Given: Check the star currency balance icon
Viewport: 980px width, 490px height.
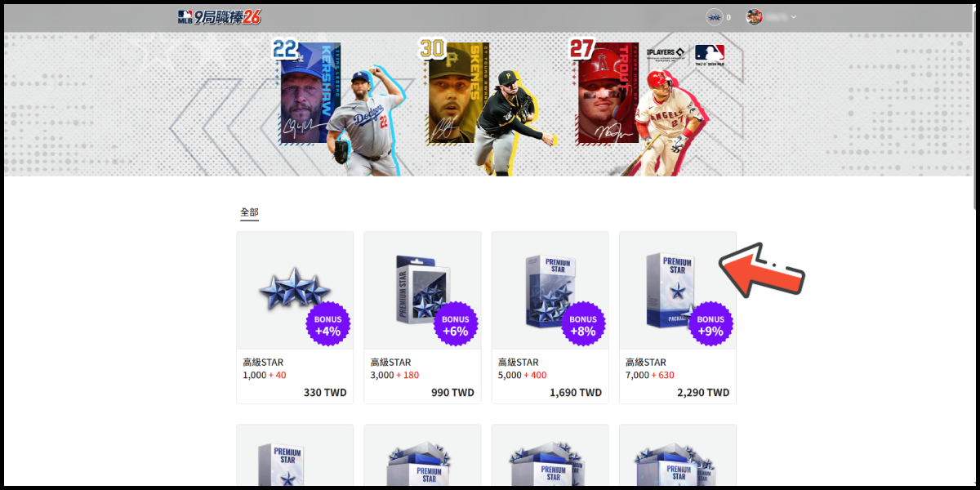Looking at the screenshot, I should coord(715,16).
